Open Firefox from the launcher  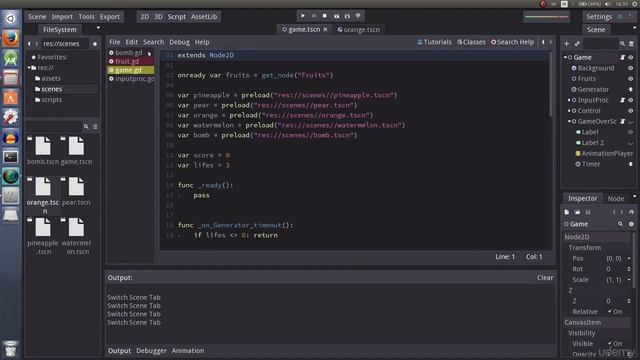(11, 39)
